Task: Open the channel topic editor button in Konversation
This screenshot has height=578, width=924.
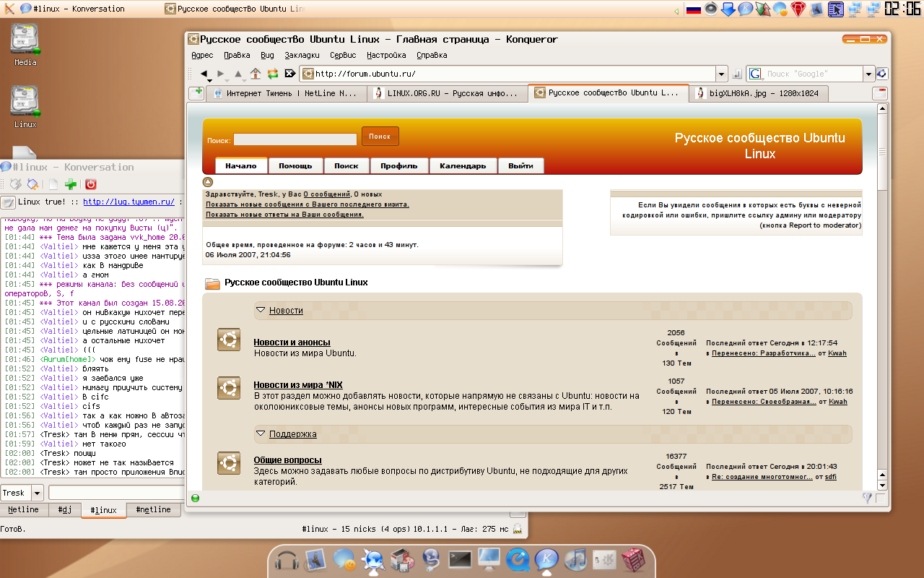Action: pyautogui.click(x=8, y=202)
